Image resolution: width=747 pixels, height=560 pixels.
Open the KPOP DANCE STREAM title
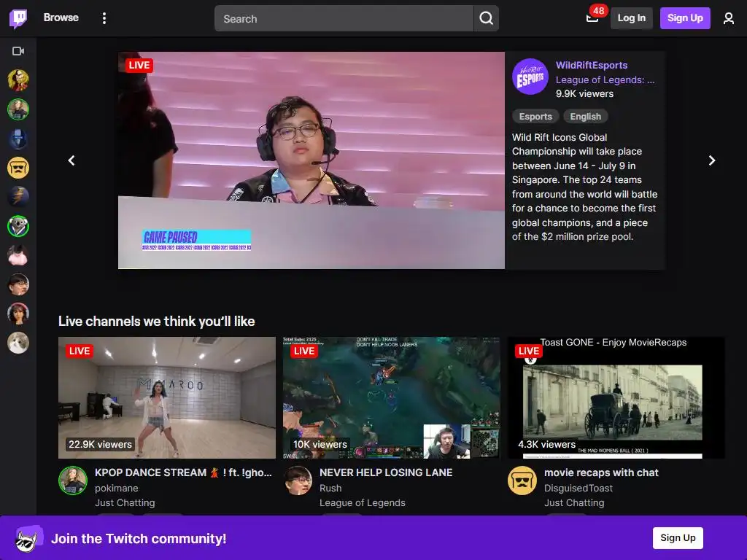coord(183,472)
